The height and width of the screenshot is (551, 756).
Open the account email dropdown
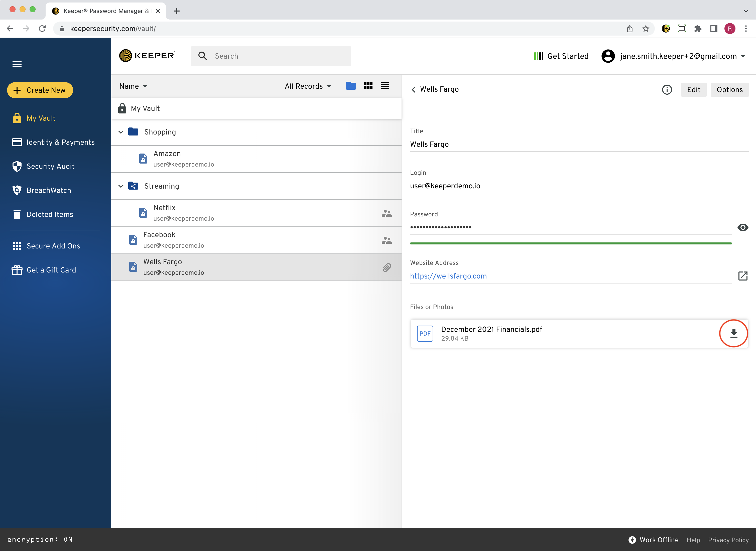tap(673, 56)
